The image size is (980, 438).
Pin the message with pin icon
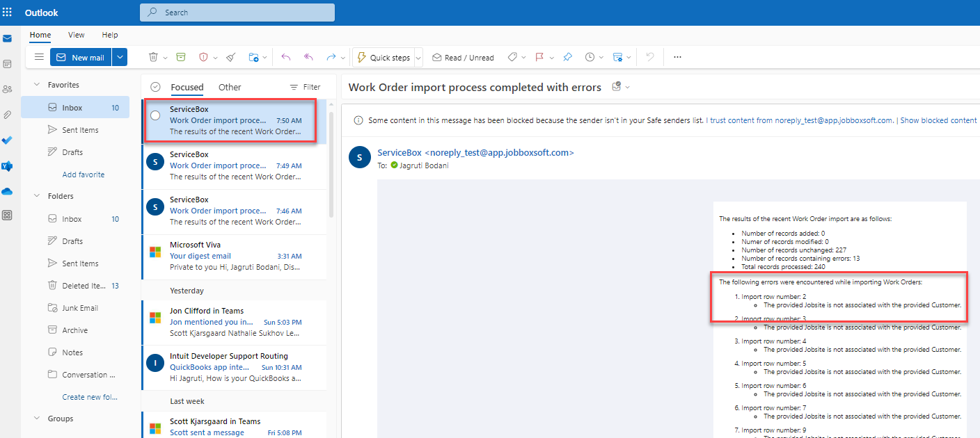click(x=567, y=58)
